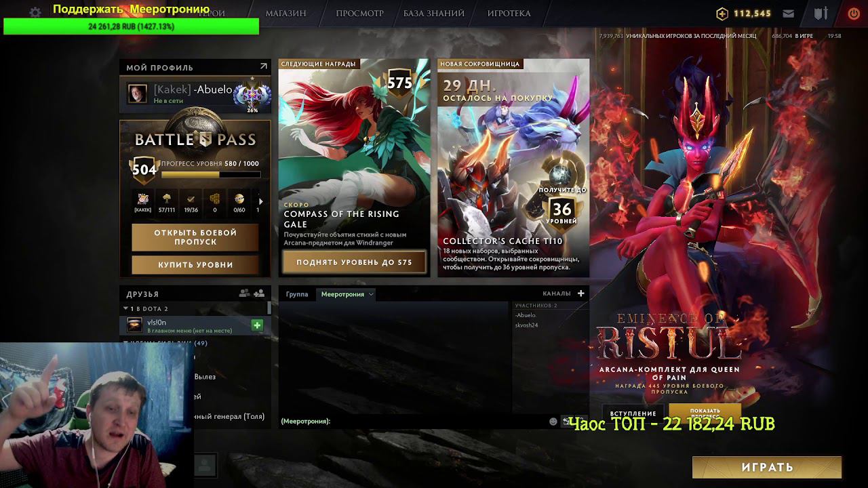Select participant -Abuelo. in chat list
Image resolution: width=868 pixels, height=488 pixels.
click(x=526, y=315)
